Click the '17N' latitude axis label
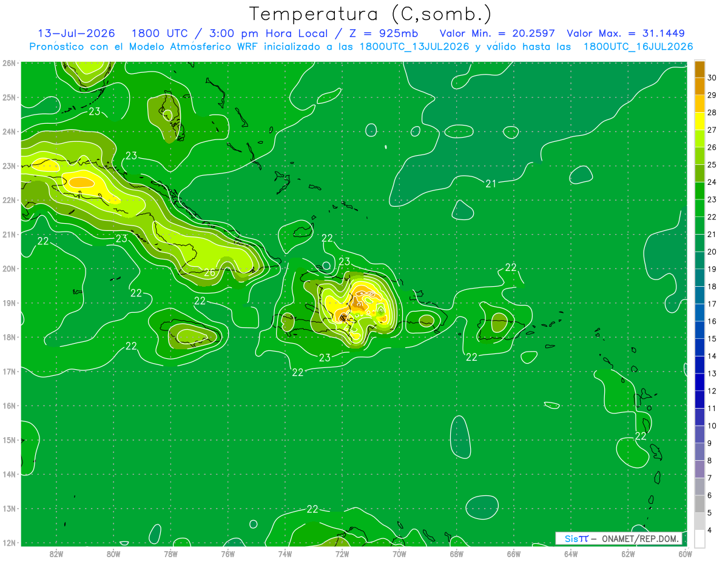Image resolution: width=728 pixels, height=562 pixels. [x=8, y=371]
